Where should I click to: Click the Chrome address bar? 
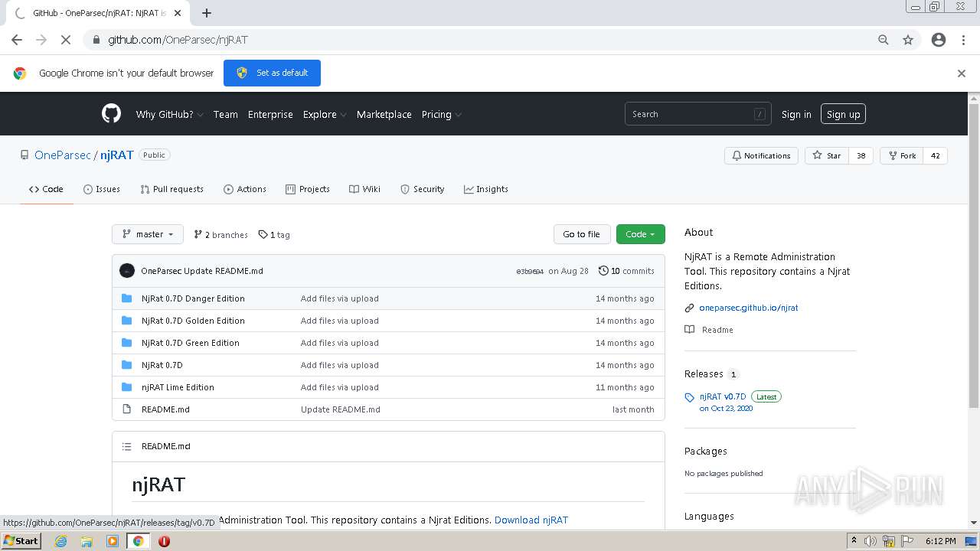(x=490, y=40)
